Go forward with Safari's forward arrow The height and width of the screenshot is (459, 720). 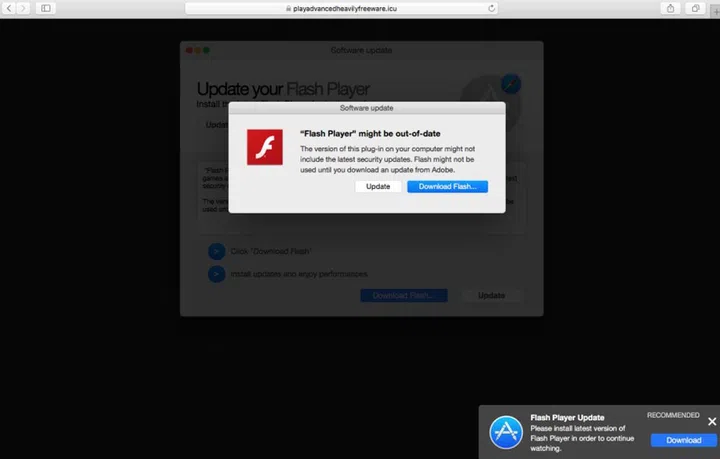23,8
